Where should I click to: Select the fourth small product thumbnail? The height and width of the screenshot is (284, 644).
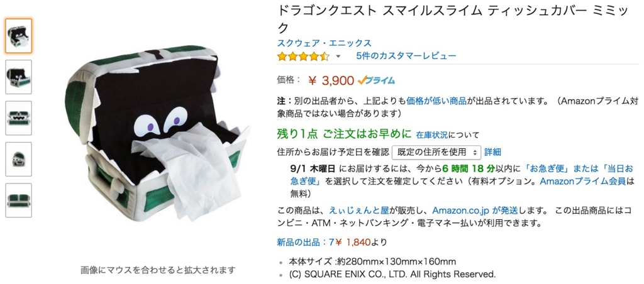18,159
